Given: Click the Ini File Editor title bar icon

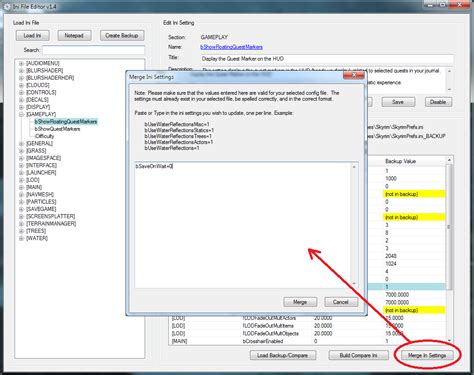Looking at the screenshot, I should coord(7,6).
